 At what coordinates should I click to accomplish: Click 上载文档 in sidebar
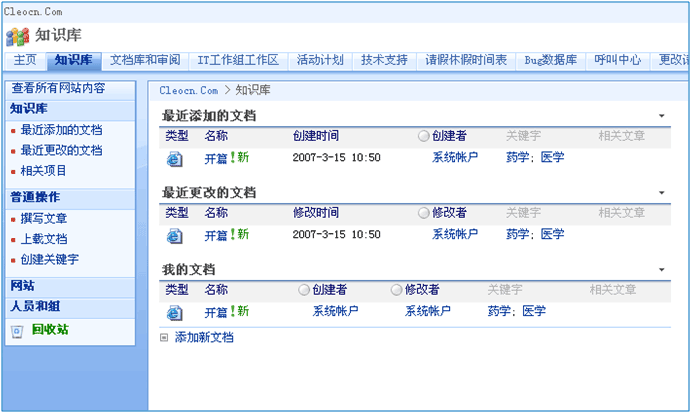44,239
